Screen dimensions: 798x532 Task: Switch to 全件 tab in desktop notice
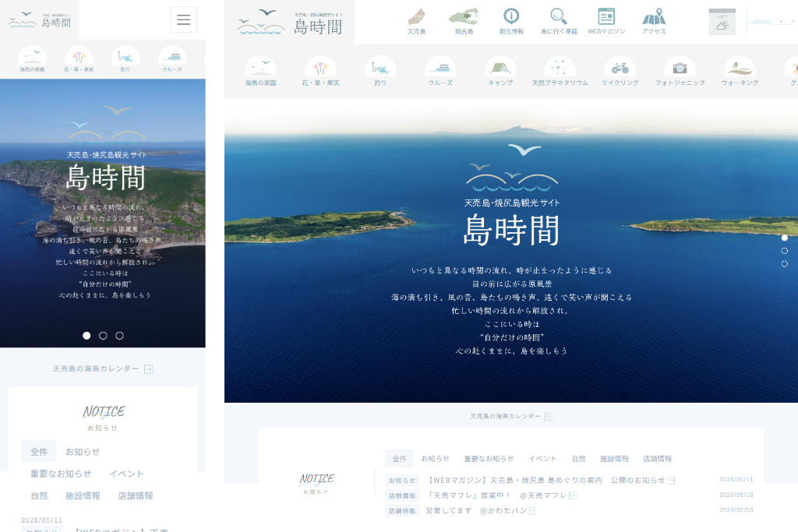tap(400, 459)
